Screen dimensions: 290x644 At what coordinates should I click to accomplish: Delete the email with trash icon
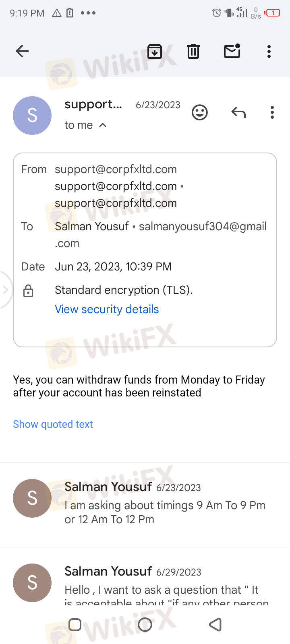193,51
